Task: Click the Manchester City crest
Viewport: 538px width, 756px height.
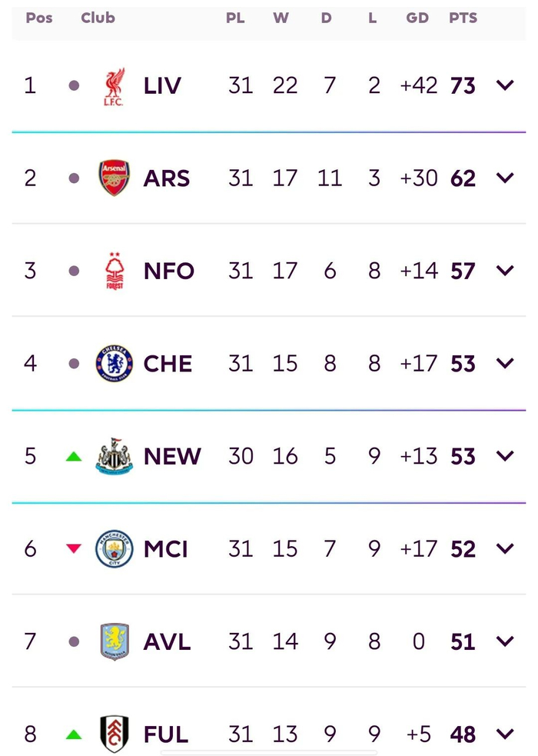Action: click(x=115, y=549)
